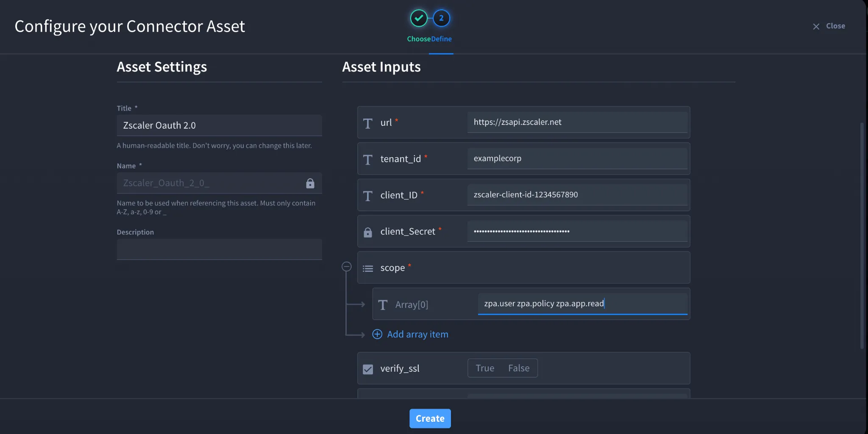868x434 pixels.
Task: Open the Choose step label
Action: point(419,39)
